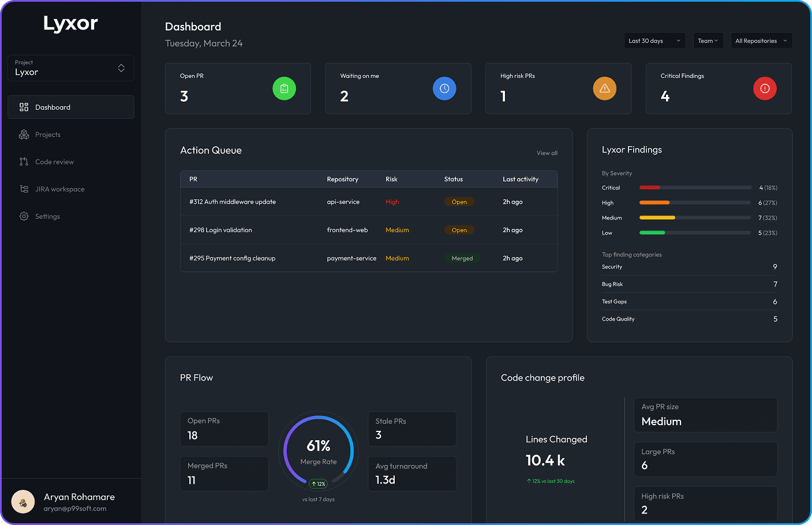Click the Last activity column header
812x525 pixels.
tap(521, 179)
